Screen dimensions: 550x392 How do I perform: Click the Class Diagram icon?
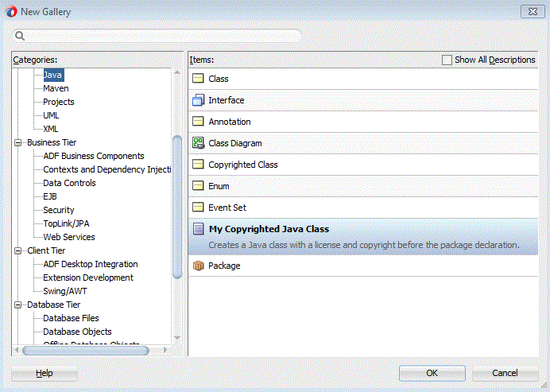click(x=198, y=143)
